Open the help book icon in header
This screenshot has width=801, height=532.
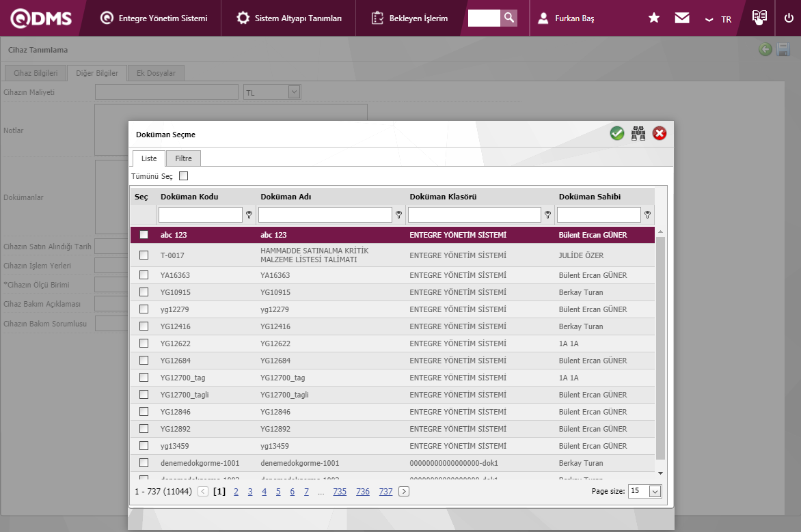(759, 18)
